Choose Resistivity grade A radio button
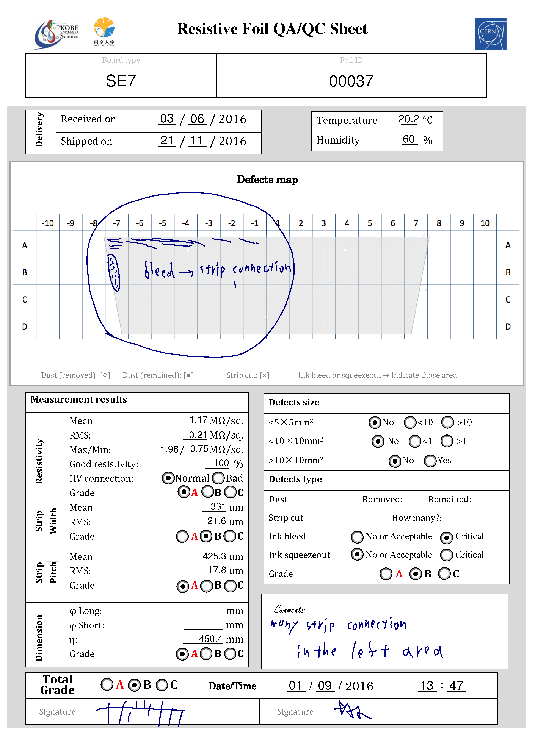This screenshot has width=535, height=756. 184,492
